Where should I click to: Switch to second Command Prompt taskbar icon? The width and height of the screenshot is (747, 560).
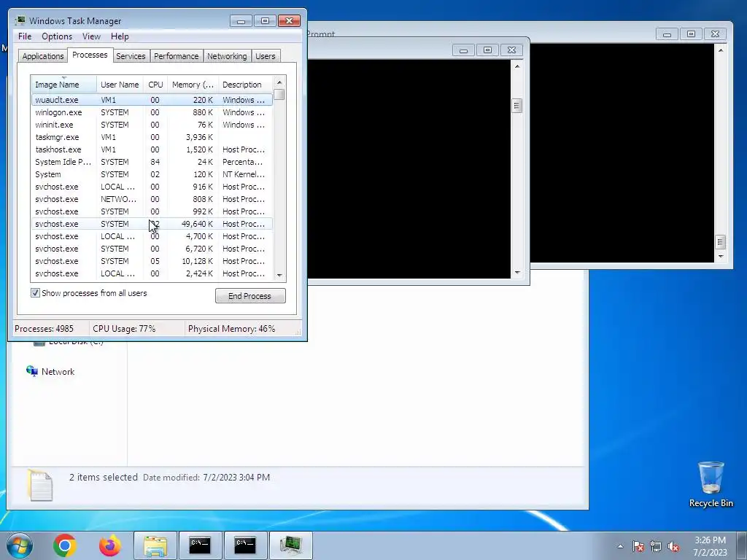pos(245,545)
